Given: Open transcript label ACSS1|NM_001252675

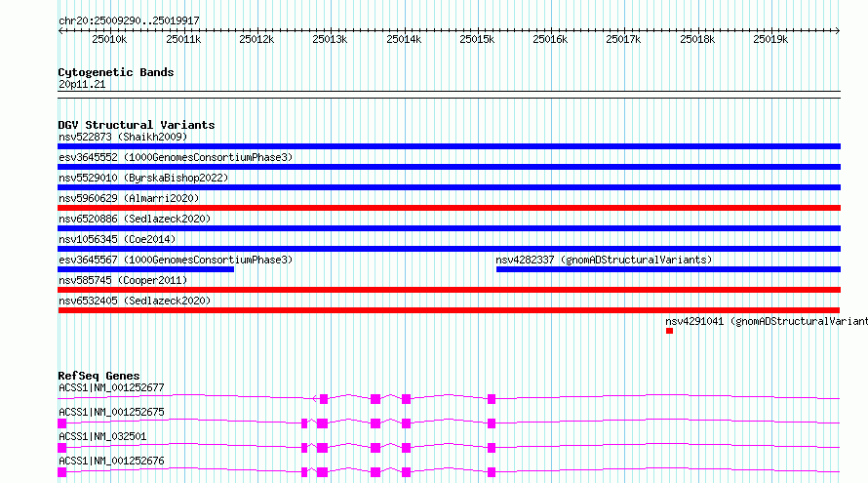Looking at the screenshot, I should [x=111, y=412].
